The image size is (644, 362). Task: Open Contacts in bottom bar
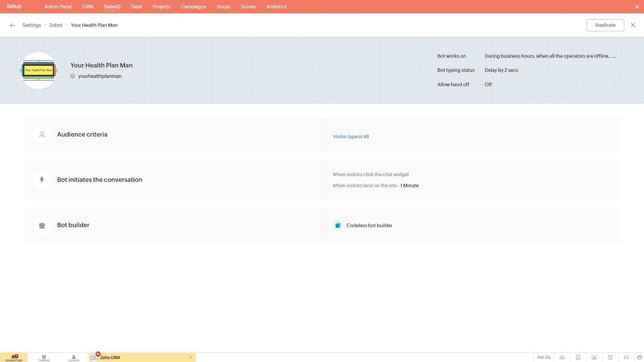(x=74, y=358)
